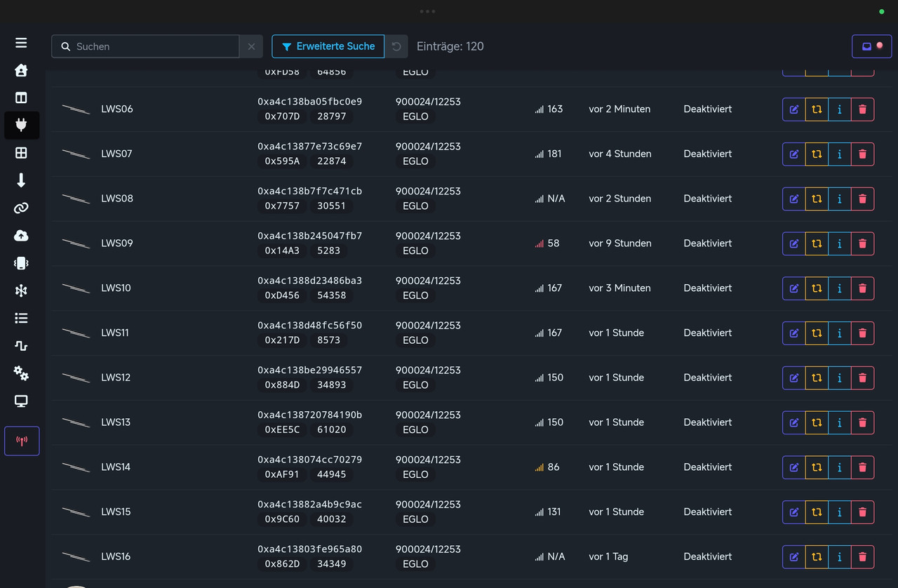Go to the home icon in sidebar
The image size is (898, 588).
pos(21,70)
